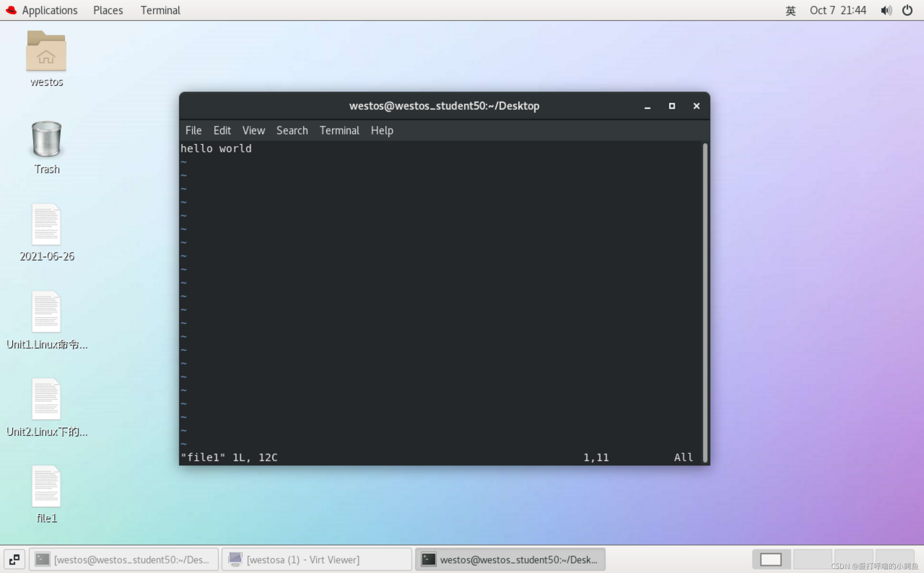Expand the Places menu
Viewport: 924px width, 573px height.
[x=108, y=10]
